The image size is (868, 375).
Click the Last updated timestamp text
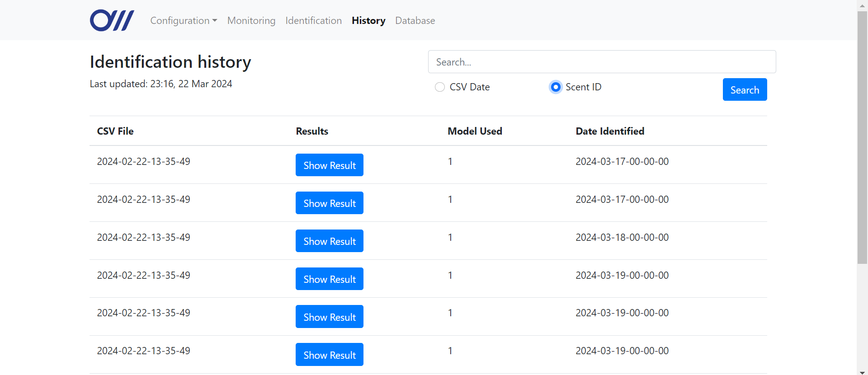point(161,84)
